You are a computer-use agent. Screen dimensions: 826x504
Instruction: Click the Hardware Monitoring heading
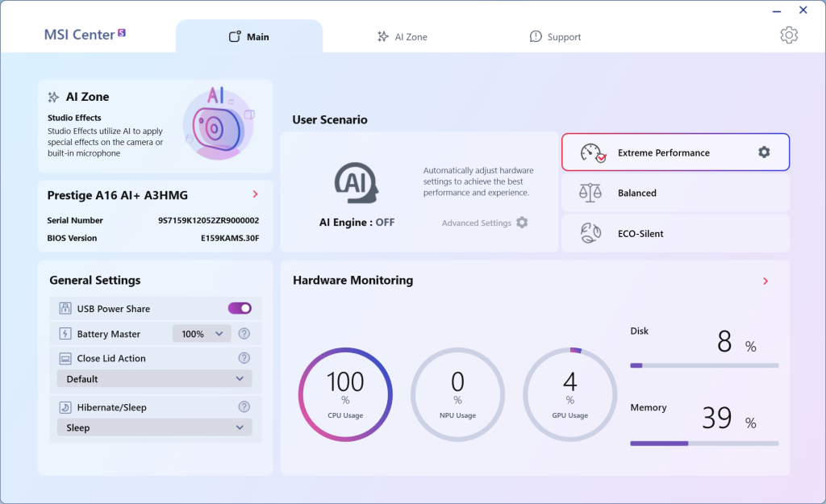[353, 280]
